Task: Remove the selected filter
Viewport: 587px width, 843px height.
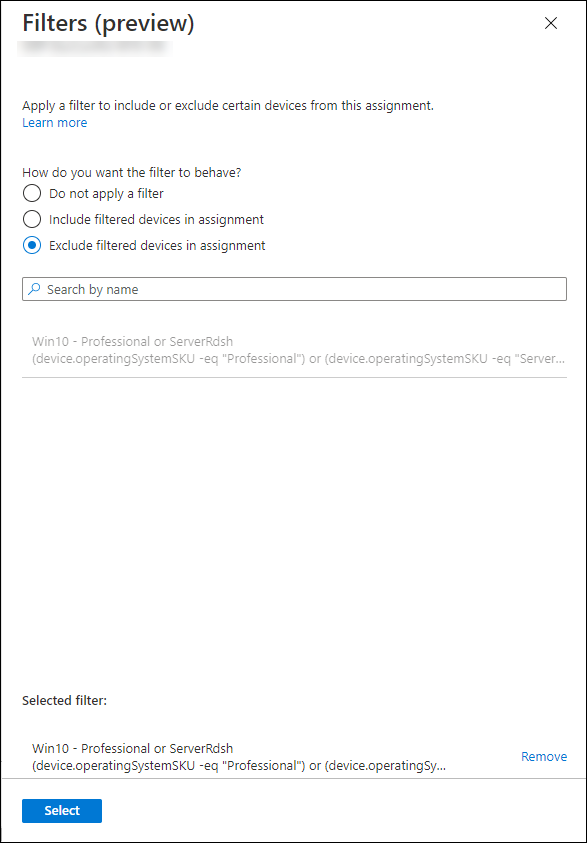Action: tap(544, 756)
